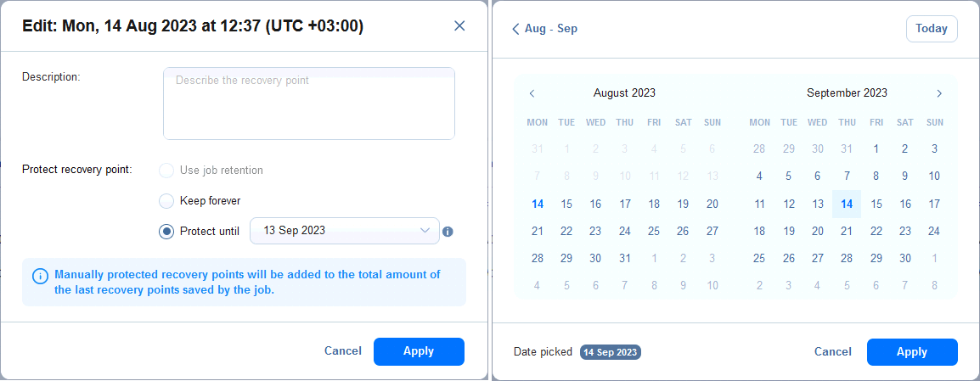Go to previous month with left arrow
Screen dimensions: 980x381
click(x=532, y=93)
